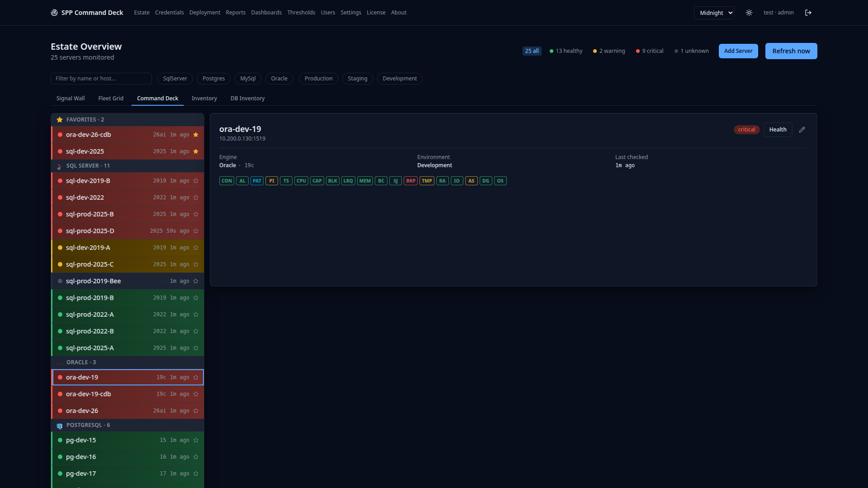Click the DG check badge
This screenshot has width=868, height=488.
486,181
